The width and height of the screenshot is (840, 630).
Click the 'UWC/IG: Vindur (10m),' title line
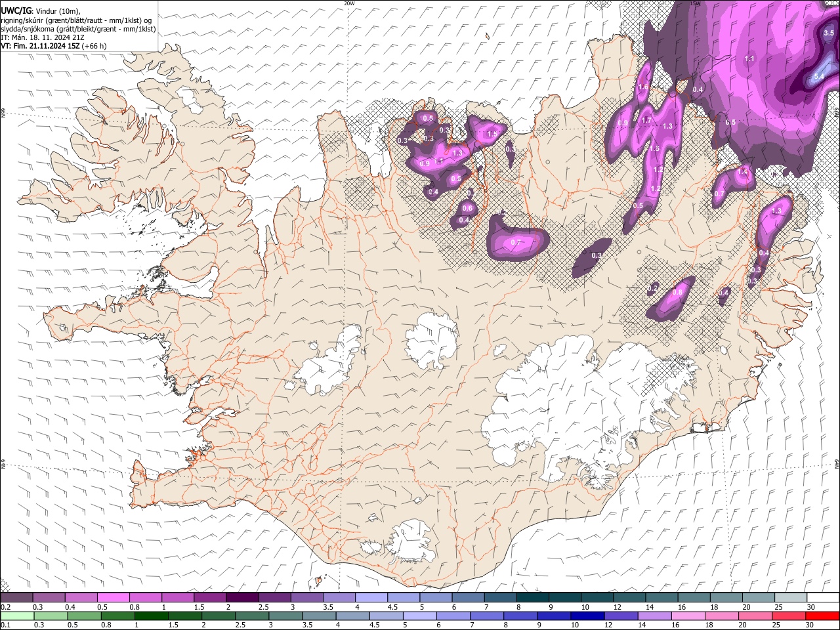41,11
